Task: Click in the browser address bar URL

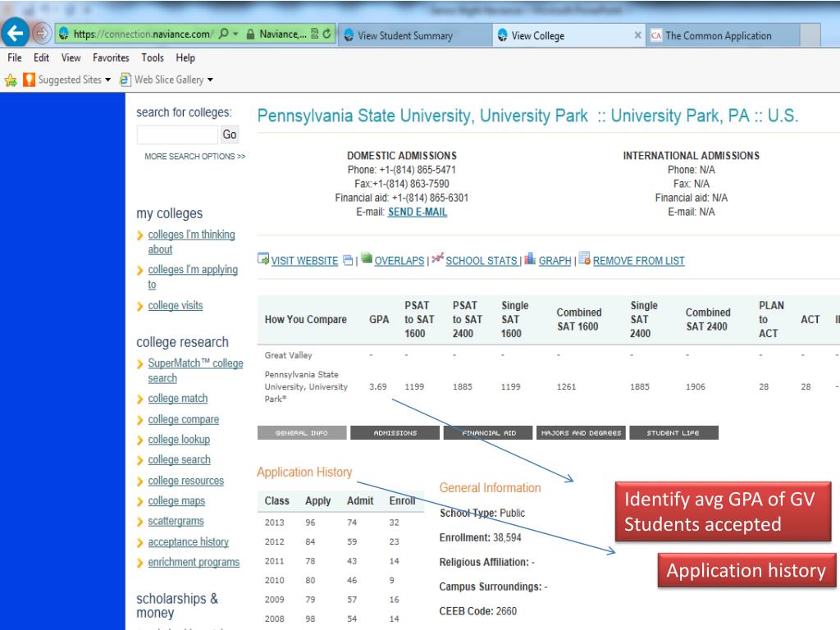Action: (142, 34)
